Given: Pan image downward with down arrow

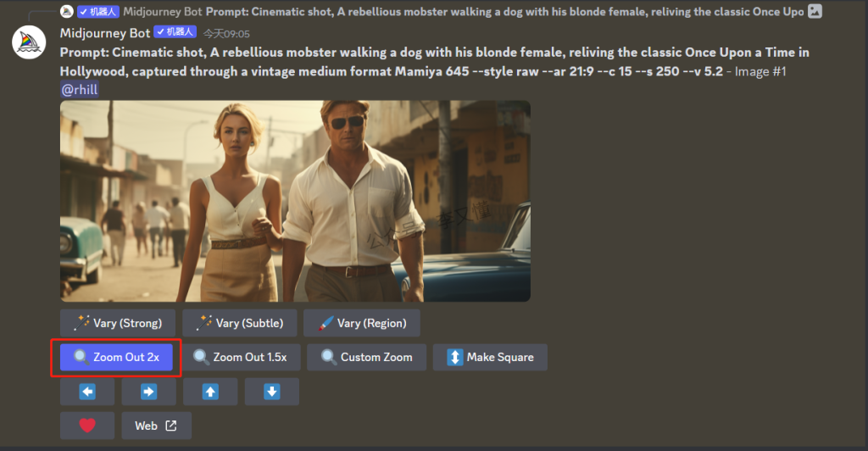Looking at the screenshot, I should [x=272, y=392].
